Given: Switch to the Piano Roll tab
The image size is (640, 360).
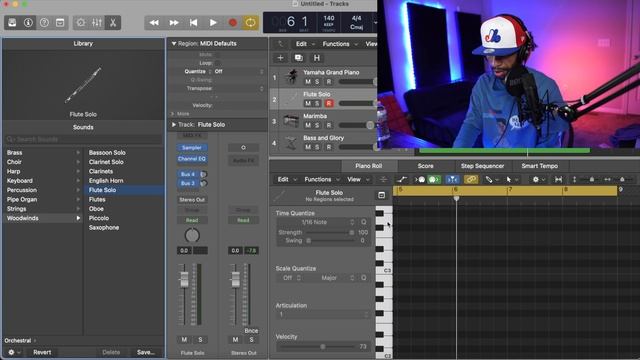Looking at the screenshot, I should coord(369,166).
